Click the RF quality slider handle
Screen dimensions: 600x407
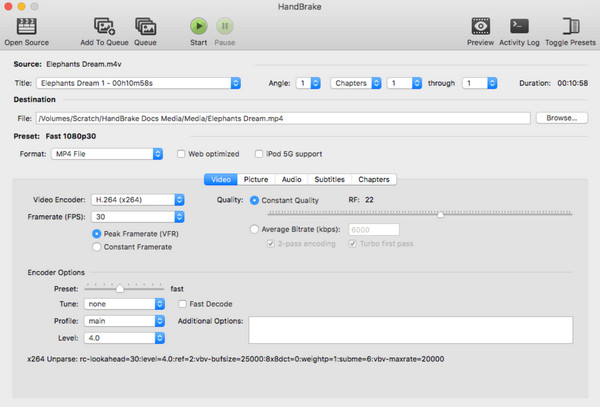click(x=440, y=214)
